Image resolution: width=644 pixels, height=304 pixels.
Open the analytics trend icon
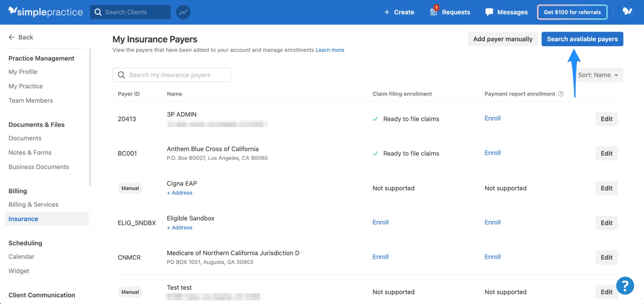click(183, 12)
